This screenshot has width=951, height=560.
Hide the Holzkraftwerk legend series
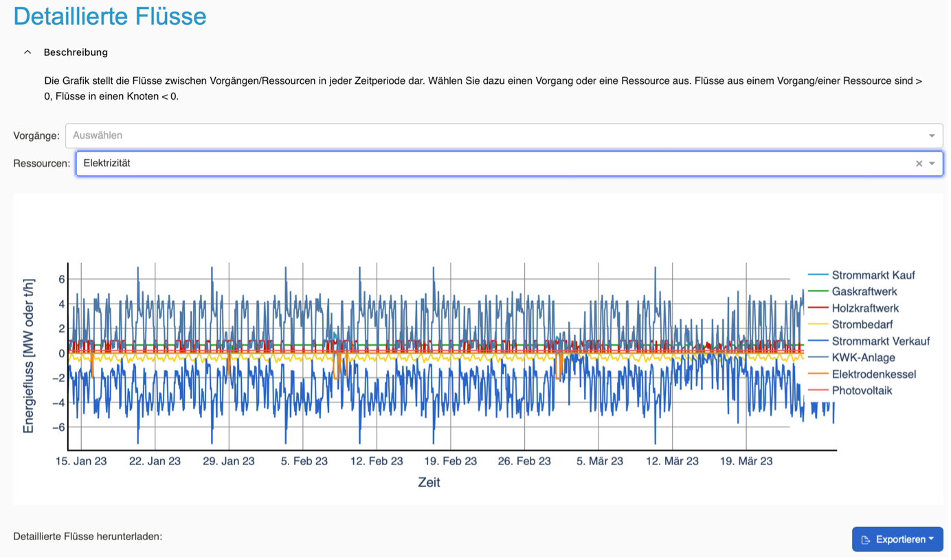point(864,308)
